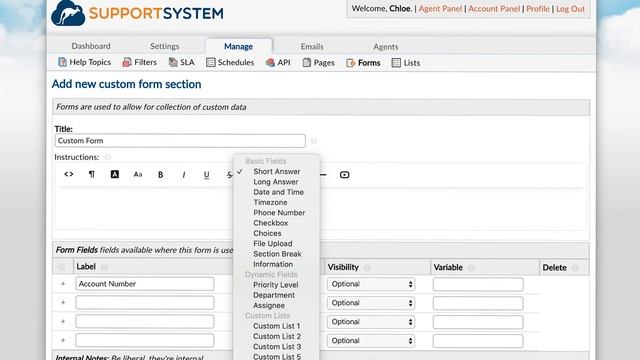Screen dimensions: 640x360
Task: Choose Section Break field type
Action: tap(277, 254)
